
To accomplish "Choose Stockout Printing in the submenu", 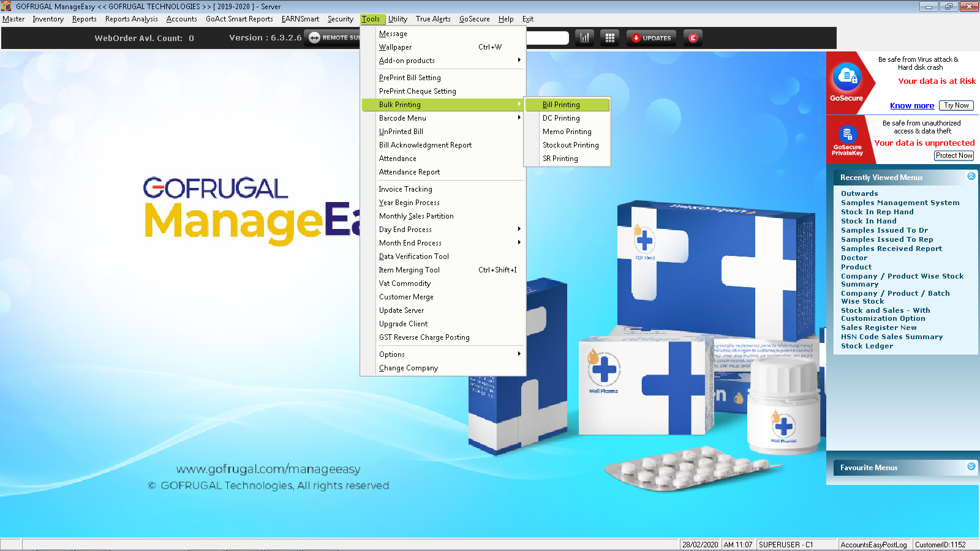I will click(567, 145).
